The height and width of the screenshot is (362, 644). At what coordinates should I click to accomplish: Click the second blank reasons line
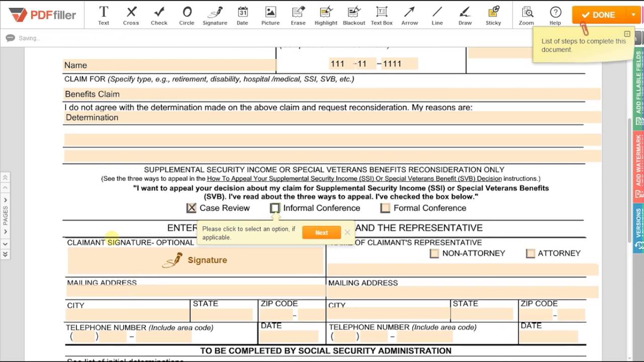pos(332,140)
